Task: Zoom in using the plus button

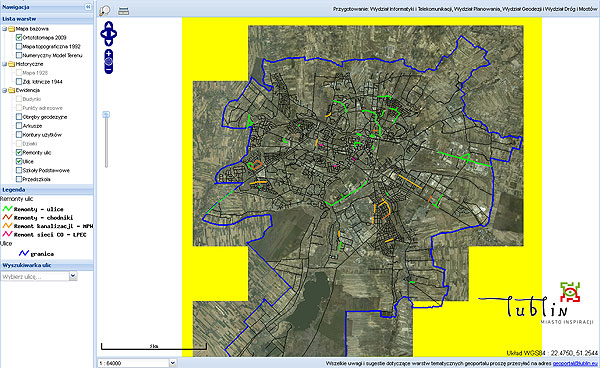Action: tap(109, 53)
